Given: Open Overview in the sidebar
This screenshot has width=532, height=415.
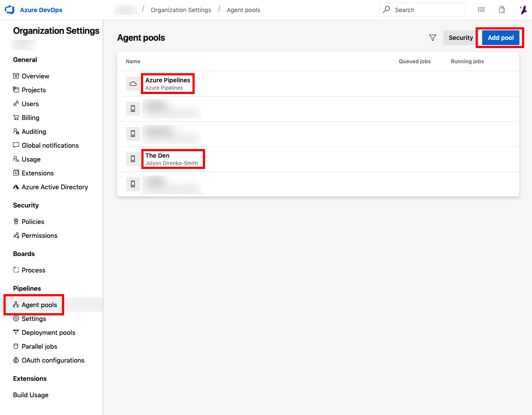Looking at the screenshot, I should point(36,76).
